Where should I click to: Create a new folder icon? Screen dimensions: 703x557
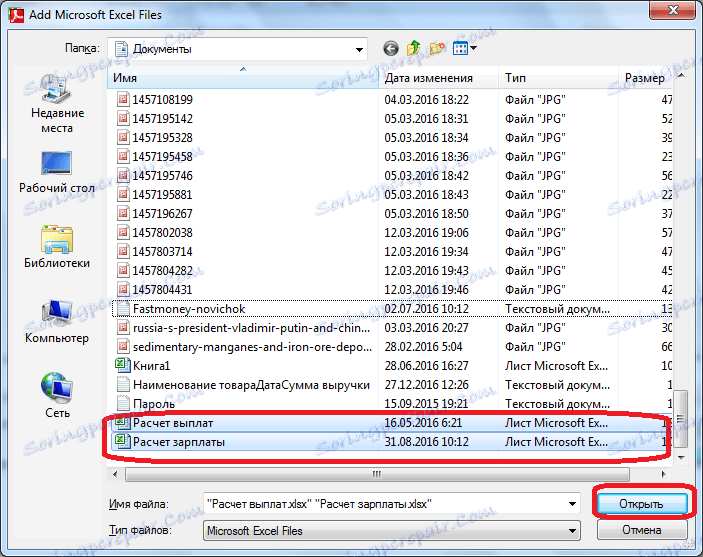(x=437, y=48)
